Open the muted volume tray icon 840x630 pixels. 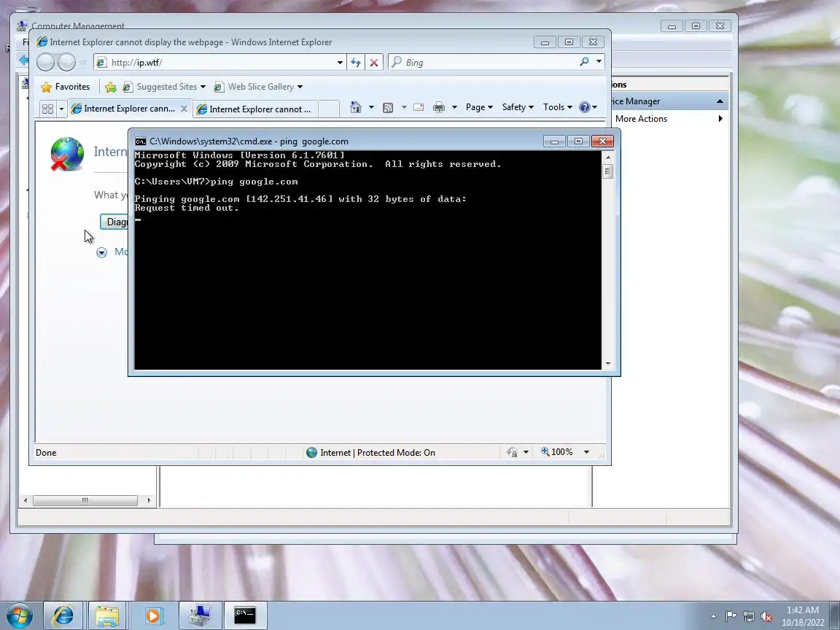pyautogui.click(x=766, y=616)
